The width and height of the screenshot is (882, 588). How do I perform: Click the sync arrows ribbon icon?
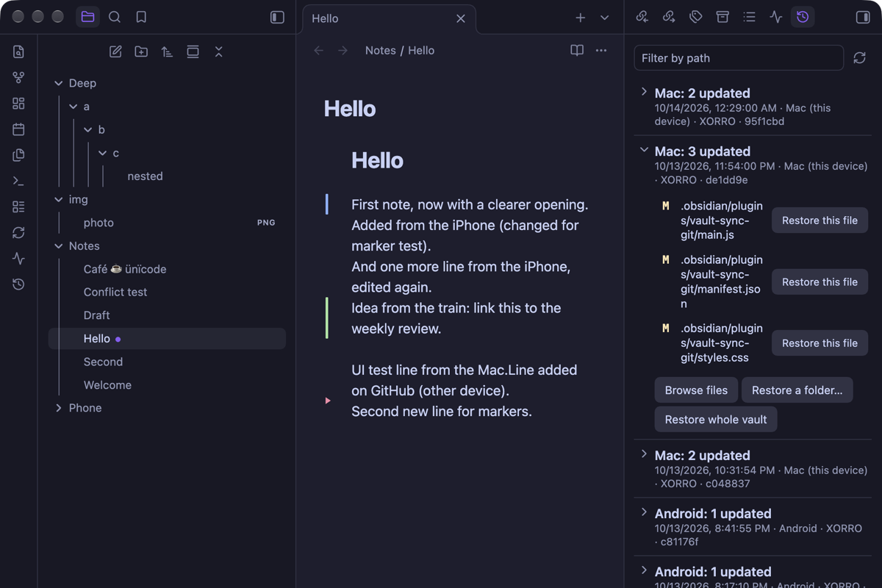tap(18, 232)
